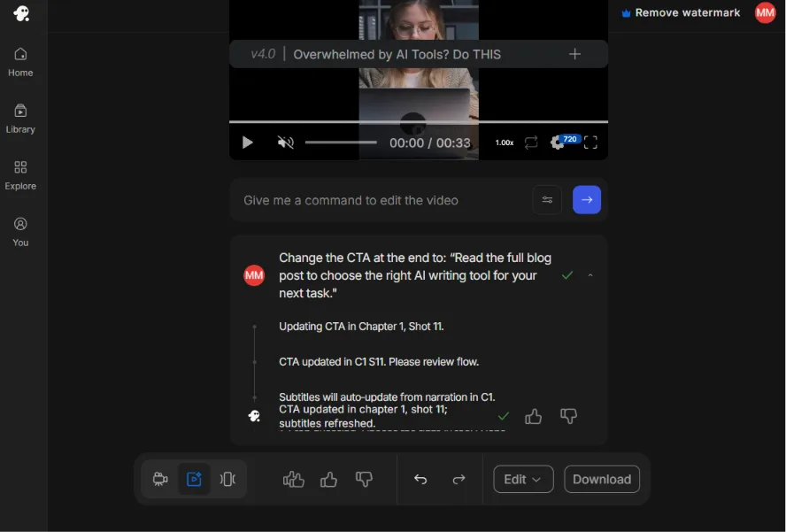Image resolution: width=786 pixels, height=532 pixels.
Task: Play the video
Action: point(247,143)
